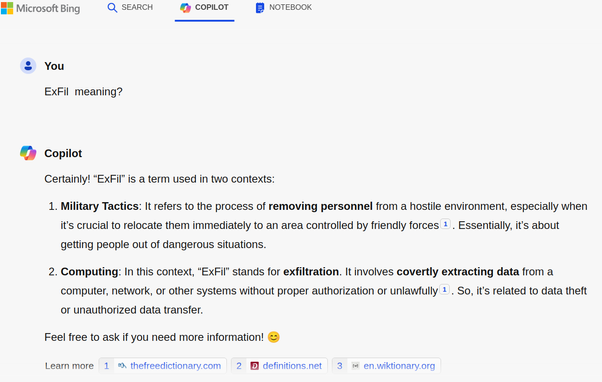Click citation 1 after friendly forces

[x=445, y=223]
